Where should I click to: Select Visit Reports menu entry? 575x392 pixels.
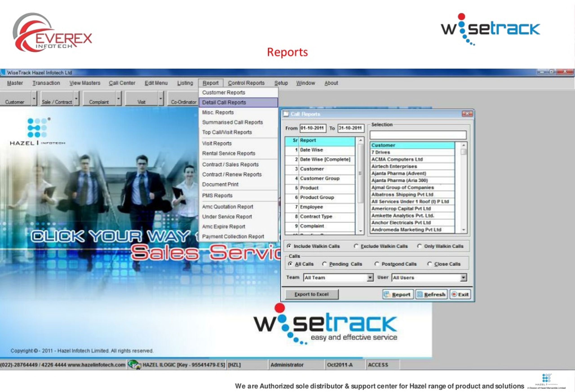click(238, 144)
